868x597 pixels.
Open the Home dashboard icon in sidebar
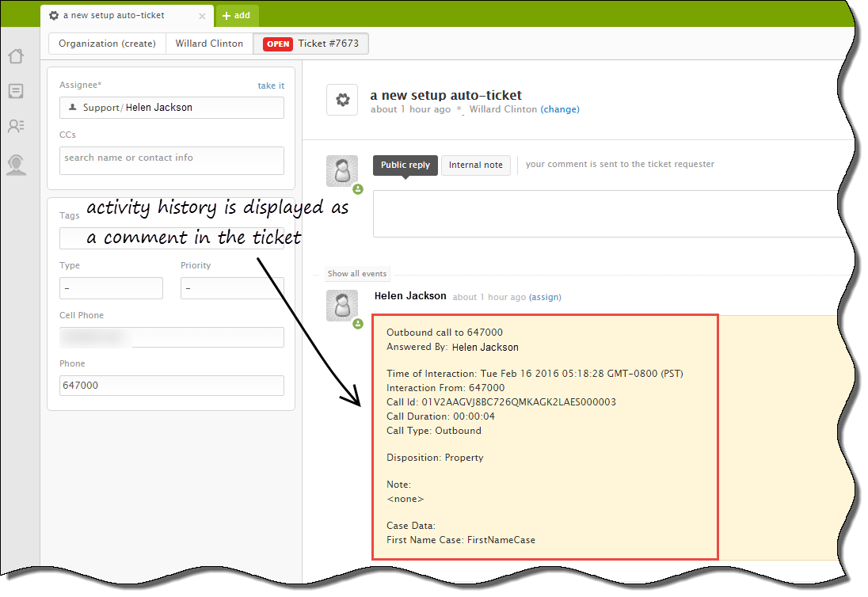click(x=16, y=56)
